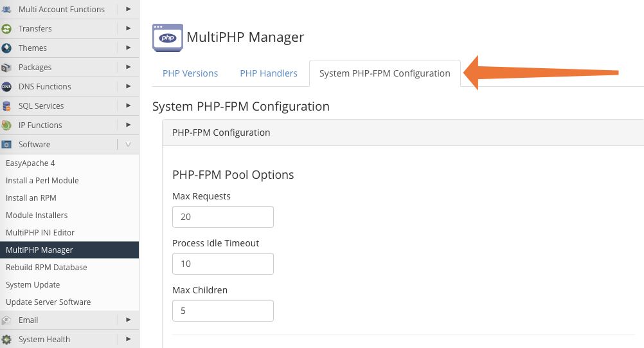The image size is (644, 348).
Task: Click the Packages sidebar icon
Action: pos(7,68)
